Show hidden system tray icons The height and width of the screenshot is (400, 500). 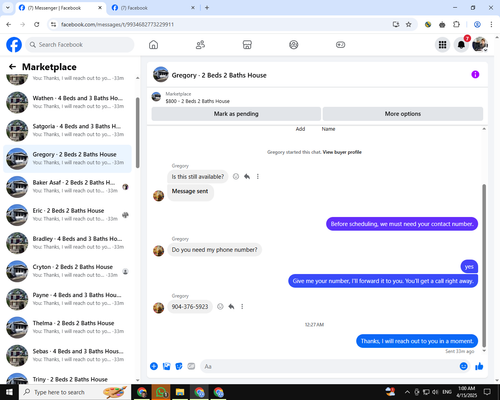pyautogui.click(x=407, y=392)
